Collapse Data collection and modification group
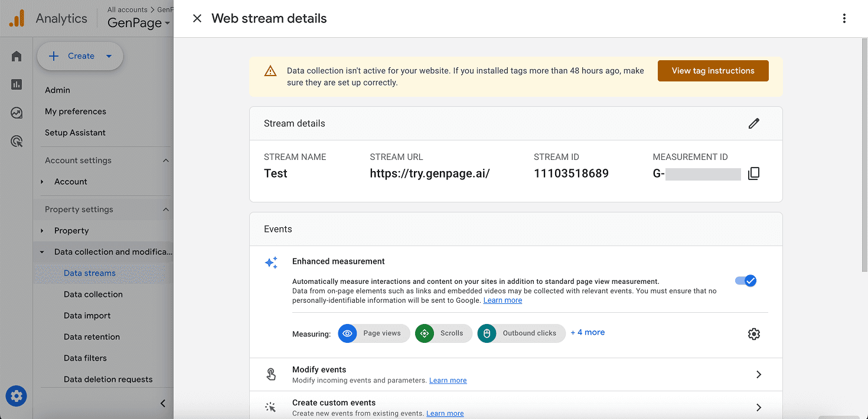 coord(42,252)
